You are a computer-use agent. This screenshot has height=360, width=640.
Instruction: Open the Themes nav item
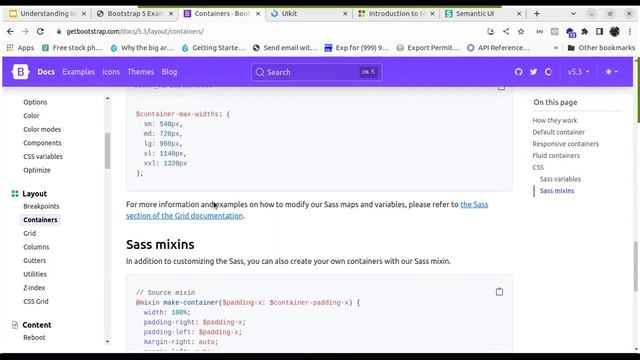coord(141,72)
